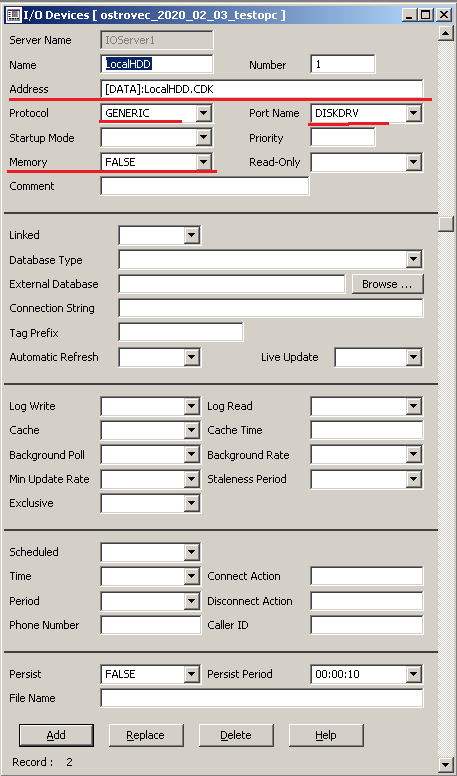Click the Replace button
Viewport: 457px width, 776px height.
(146, 735)
